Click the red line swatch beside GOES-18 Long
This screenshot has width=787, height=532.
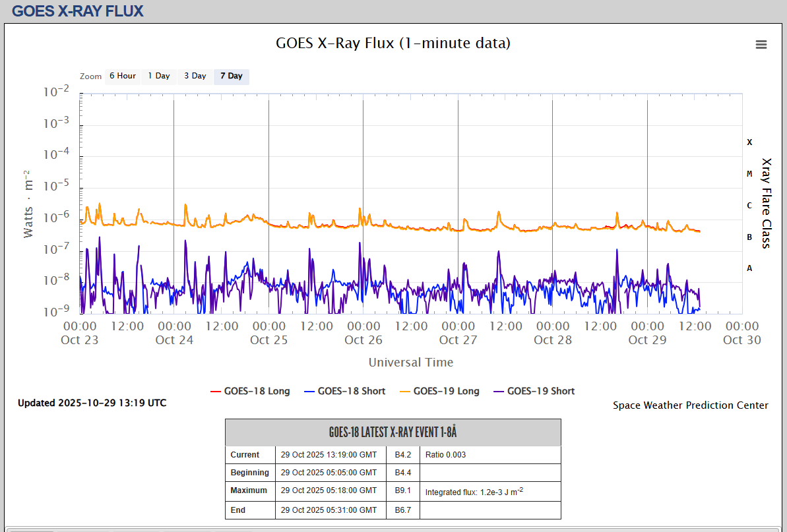coord(215,392)
